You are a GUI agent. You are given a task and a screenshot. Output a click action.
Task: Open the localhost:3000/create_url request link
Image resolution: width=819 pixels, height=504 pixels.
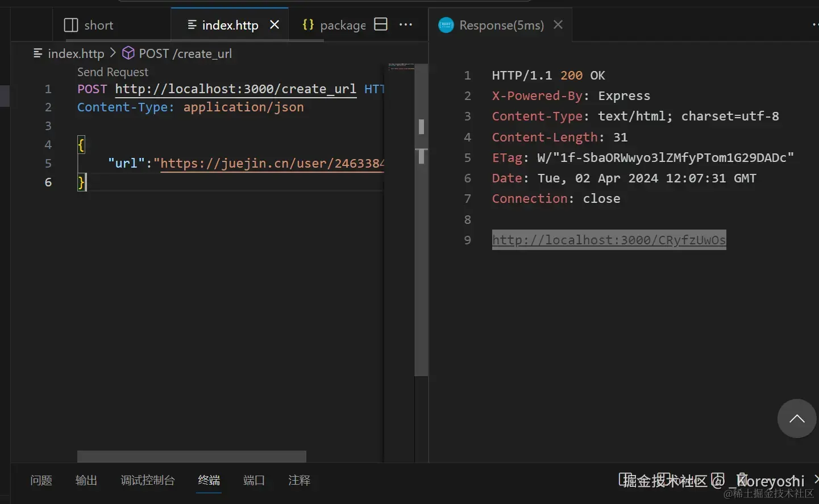pos(236,89)
